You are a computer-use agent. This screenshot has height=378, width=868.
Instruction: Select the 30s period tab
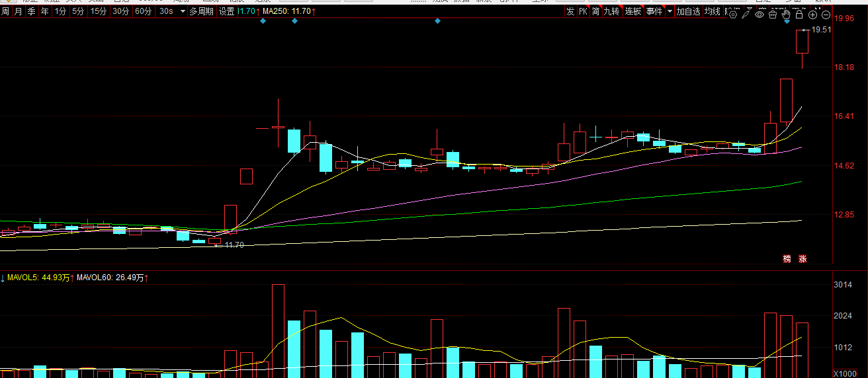click(166, 11)
